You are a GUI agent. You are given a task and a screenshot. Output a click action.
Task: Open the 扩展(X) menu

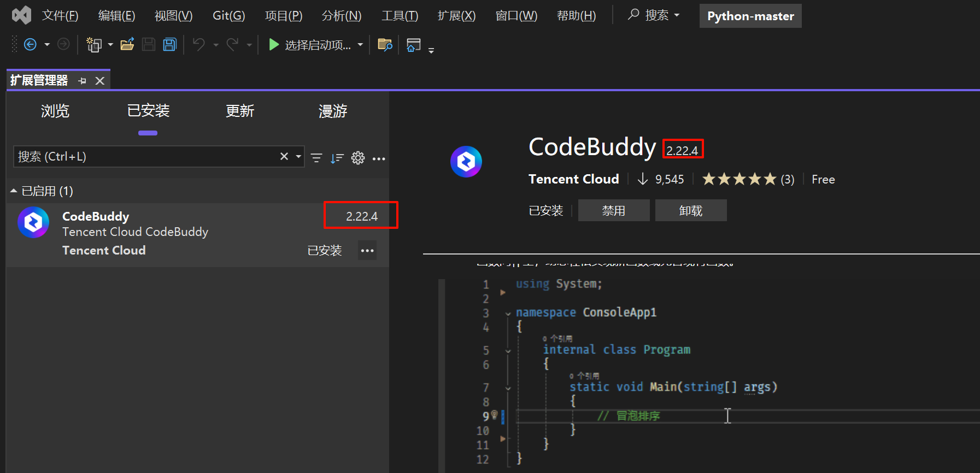click(x=456, y=16)
